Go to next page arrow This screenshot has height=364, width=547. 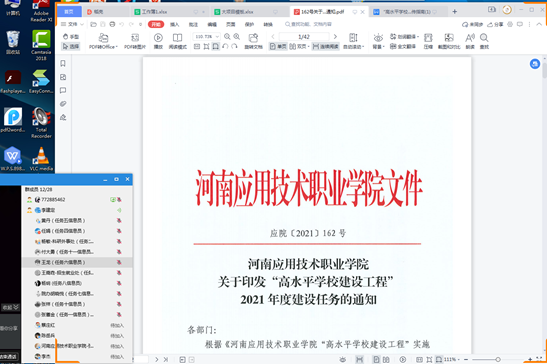335,37
